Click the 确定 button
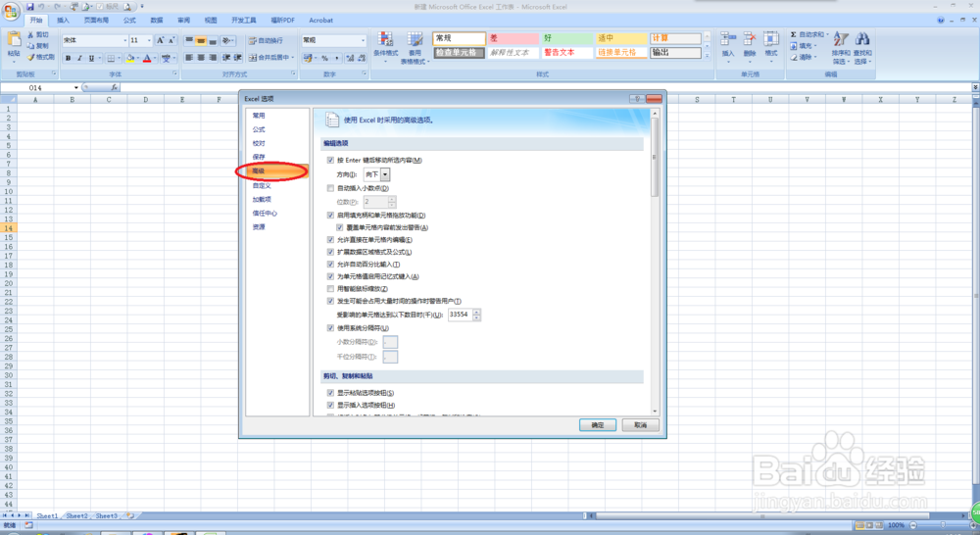This screenshot has width=980, height=535. pos(598,425)
